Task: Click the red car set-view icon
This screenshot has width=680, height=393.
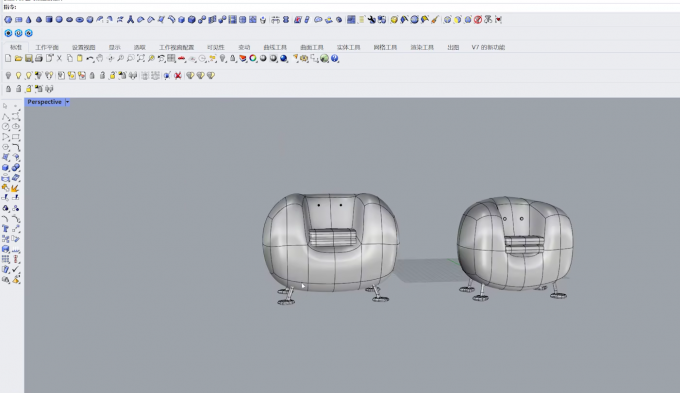Action: click(x=182, y=58)
